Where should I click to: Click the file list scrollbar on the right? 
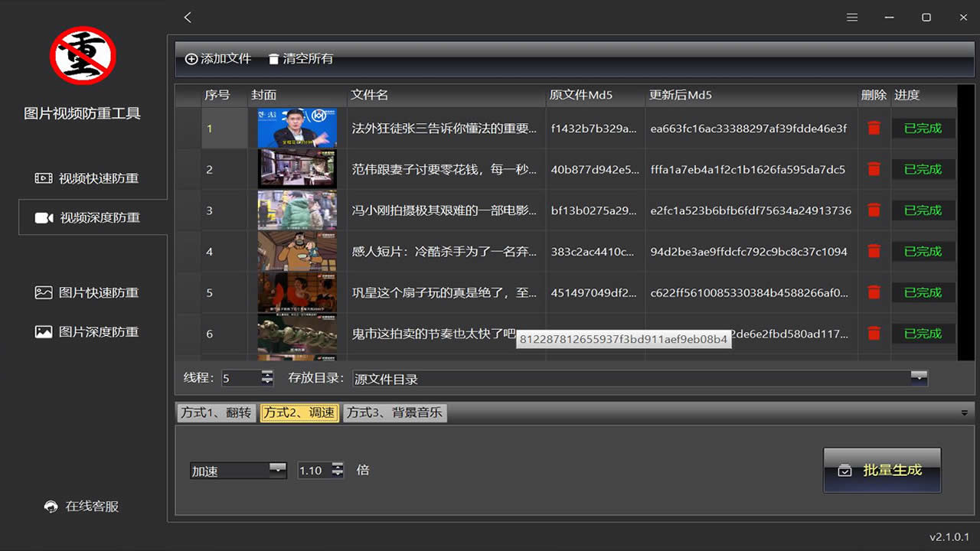[962, 222]
